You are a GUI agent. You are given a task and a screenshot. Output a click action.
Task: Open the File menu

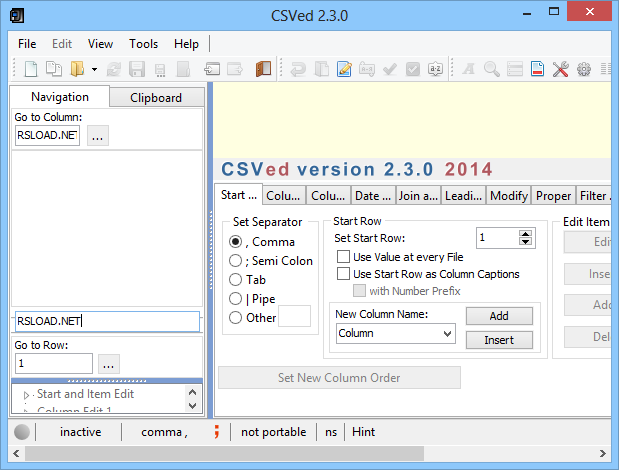click(27, 44)
